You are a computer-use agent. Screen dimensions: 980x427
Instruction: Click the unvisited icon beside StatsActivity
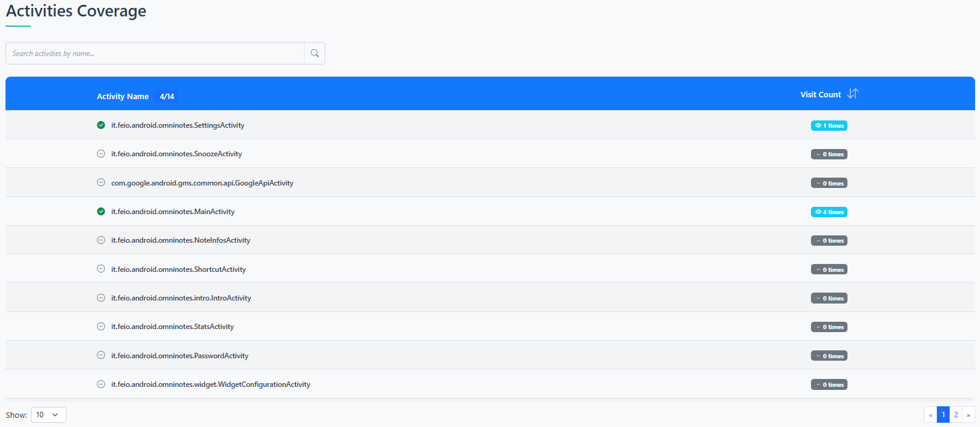[x=101, y=327]
